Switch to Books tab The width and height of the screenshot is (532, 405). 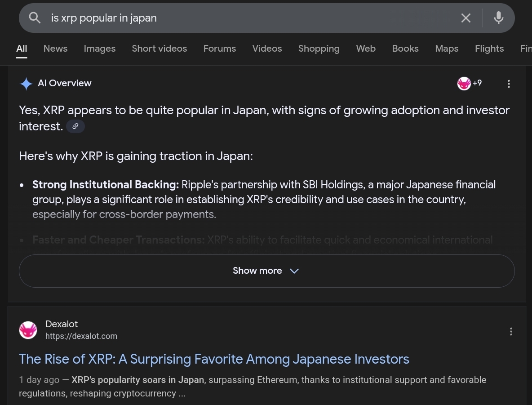pyautogui.click(x=405, y=49)
